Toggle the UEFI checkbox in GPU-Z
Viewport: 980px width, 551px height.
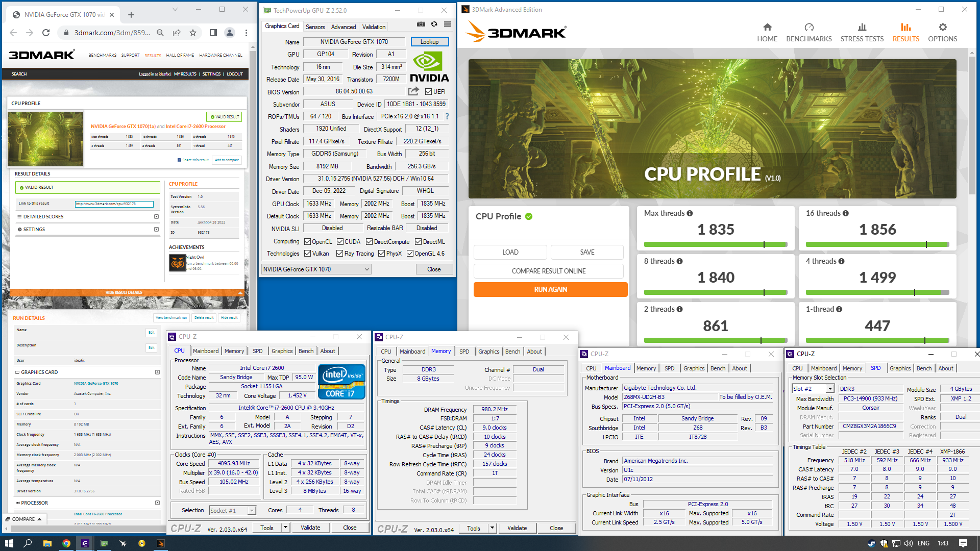(x=428, y=92)
